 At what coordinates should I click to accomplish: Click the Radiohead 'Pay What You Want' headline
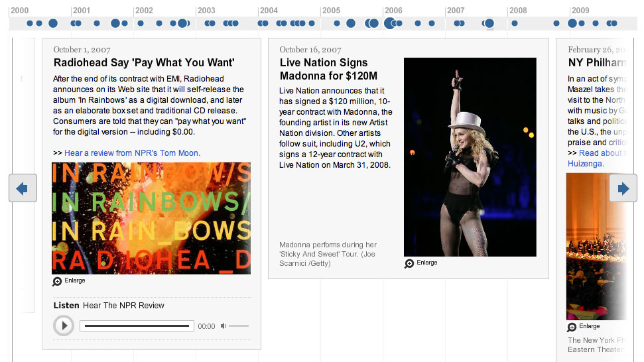point(144,63)
